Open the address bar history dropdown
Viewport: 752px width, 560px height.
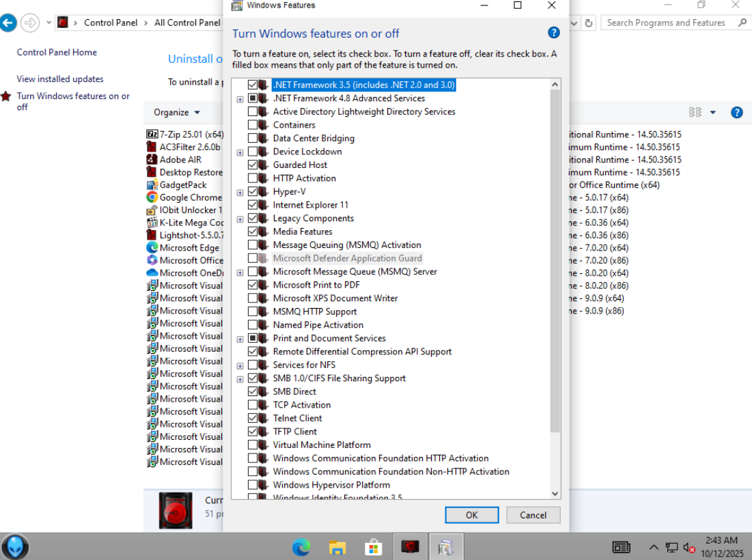click(574, 23)
